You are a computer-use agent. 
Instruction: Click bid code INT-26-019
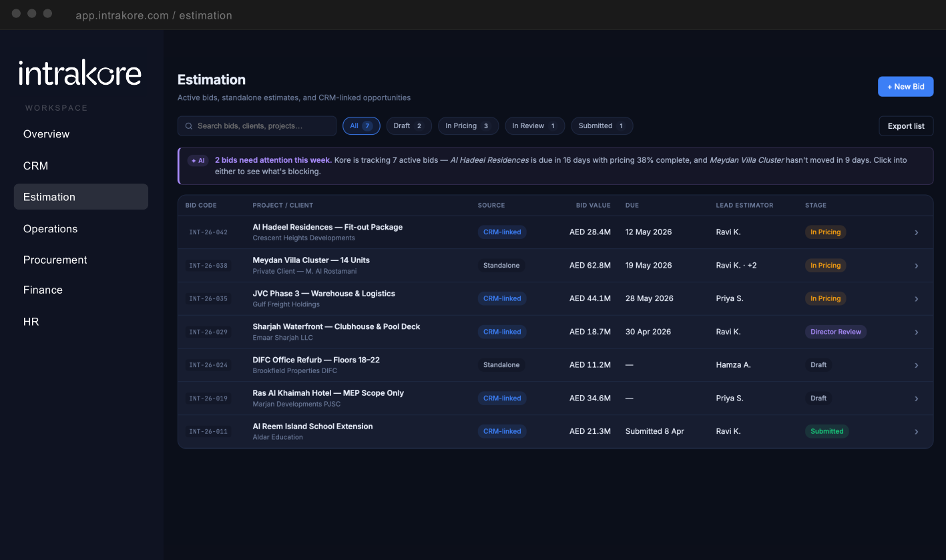[x=208, y=398]
